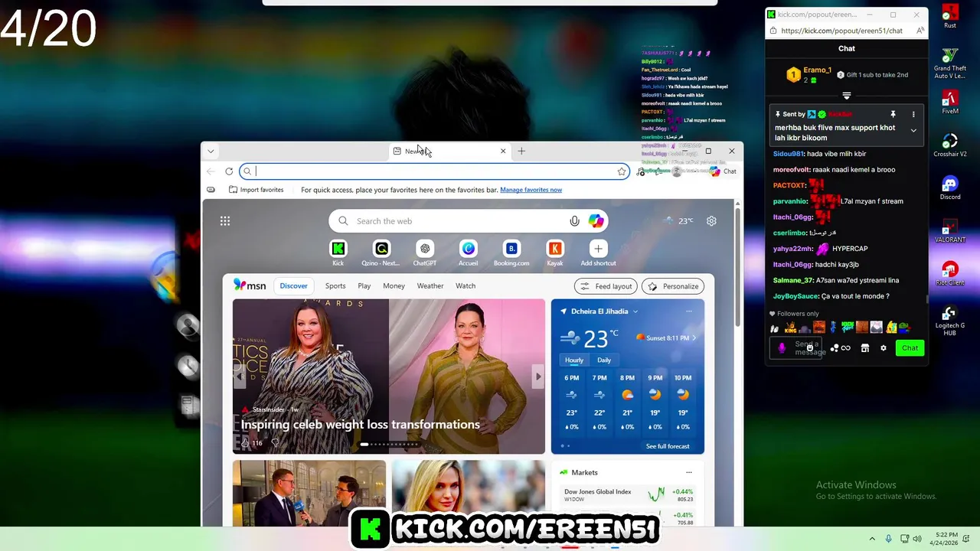Switch to the Money tab
Image resolution: width=980 pixels, height=551 pixels.
coord(394,285)
